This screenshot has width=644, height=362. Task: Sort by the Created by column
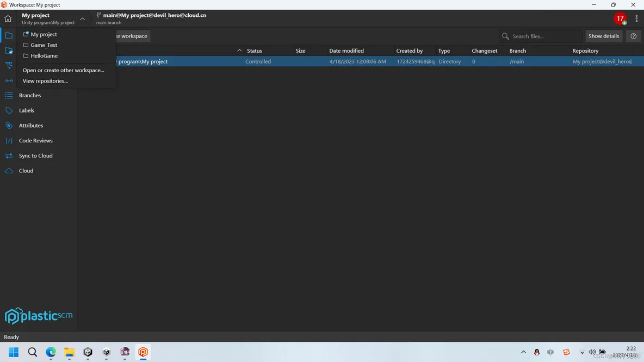click(409, 51)
